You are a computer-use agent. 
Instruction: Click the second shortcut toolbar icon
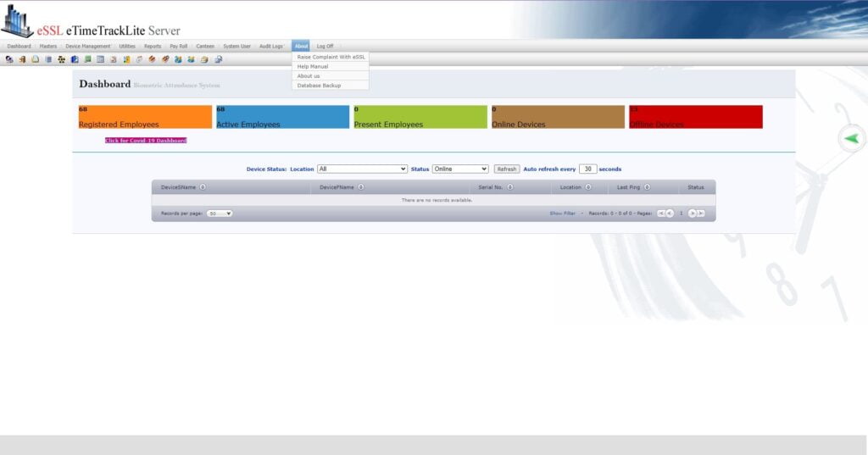pos(22,59)
